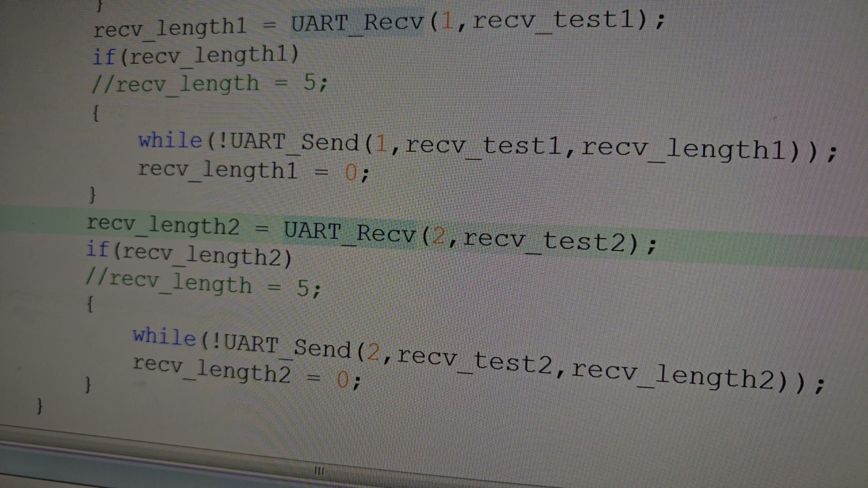Click the opening brace after if(recv_length1)

(x=95, y=113)
